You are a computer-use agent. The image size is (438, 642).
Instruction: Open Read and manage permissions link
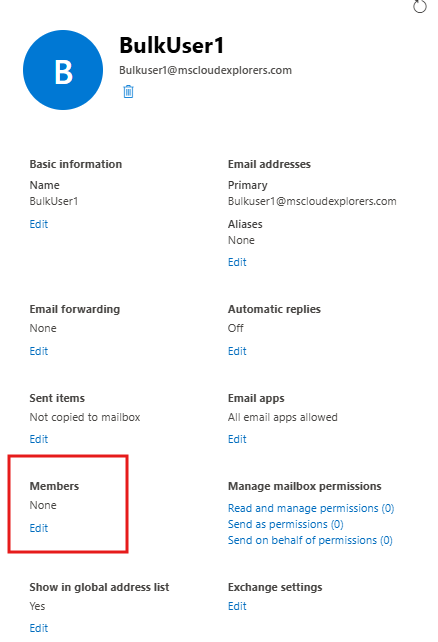pyautogui.click(x=311, y=508)
